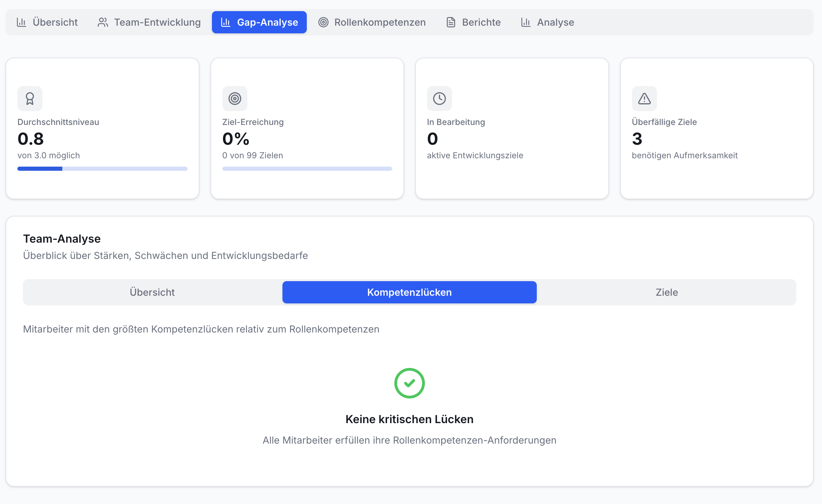Click the Ziel-Erreichung label
822x504 pixels.
pyautogui.click(x=253, y=122)
